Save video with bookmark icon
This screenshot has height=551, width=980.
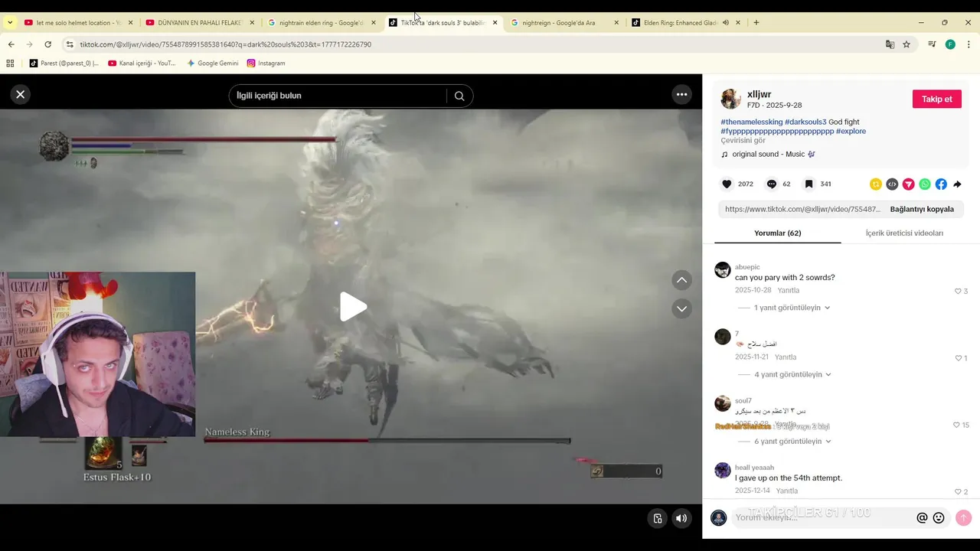(808, 184)
